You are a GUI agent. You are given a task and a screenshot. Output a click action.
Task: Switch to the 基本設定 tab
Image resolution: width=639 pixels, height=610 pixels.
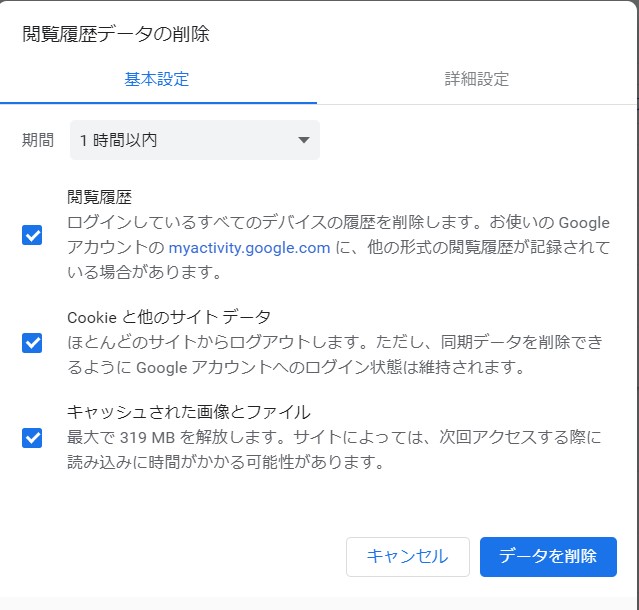(x=157, y=79)
